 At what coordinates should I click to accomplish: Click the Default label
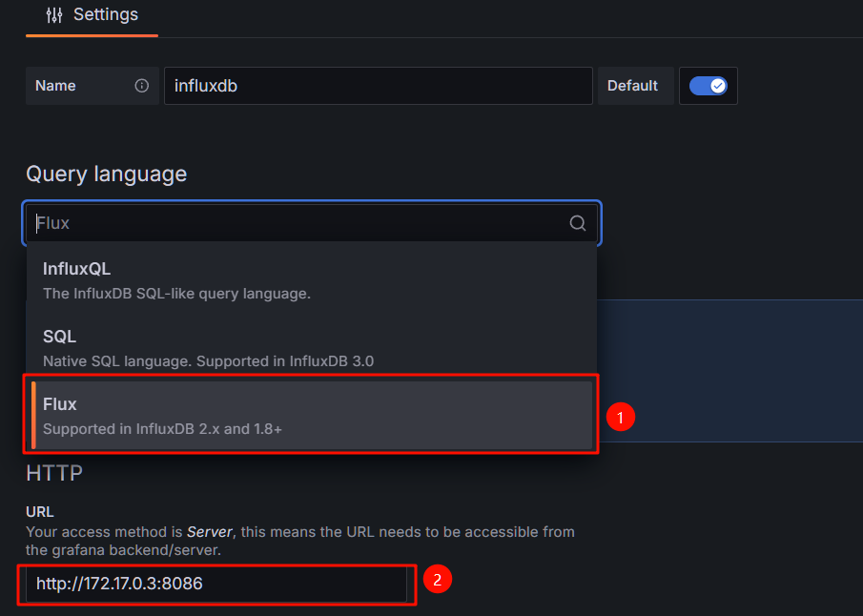click(632, 86)
